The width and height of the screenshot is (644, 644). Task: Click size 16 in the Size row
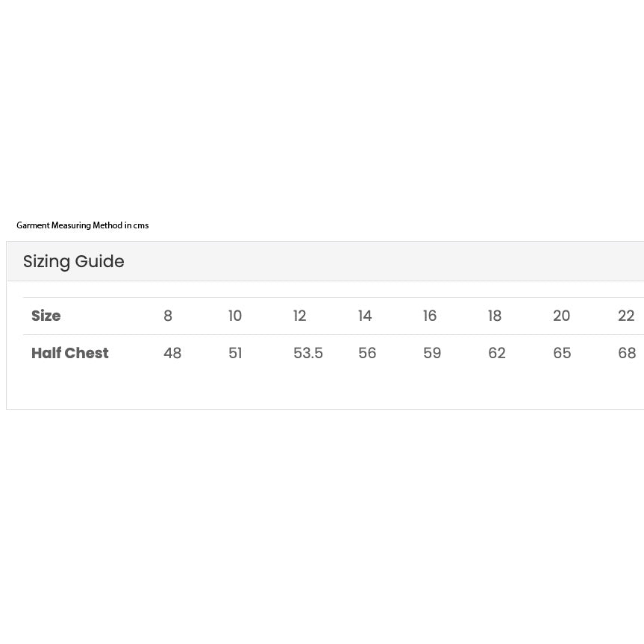(430, 316)
